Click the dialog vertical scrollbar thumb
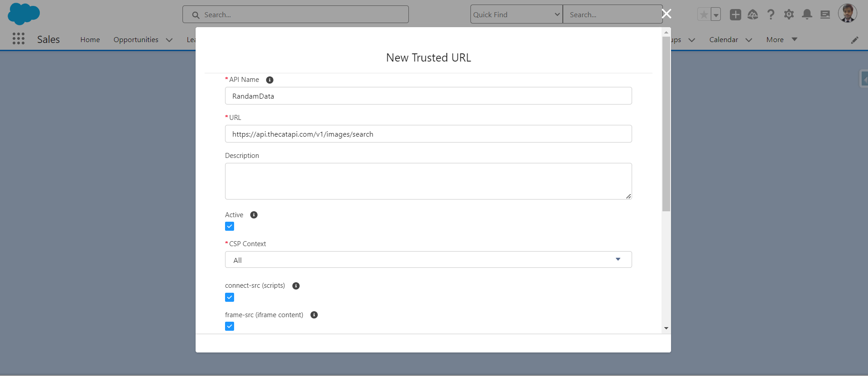This screenshot has height=376, width=868. coord(666,124)
